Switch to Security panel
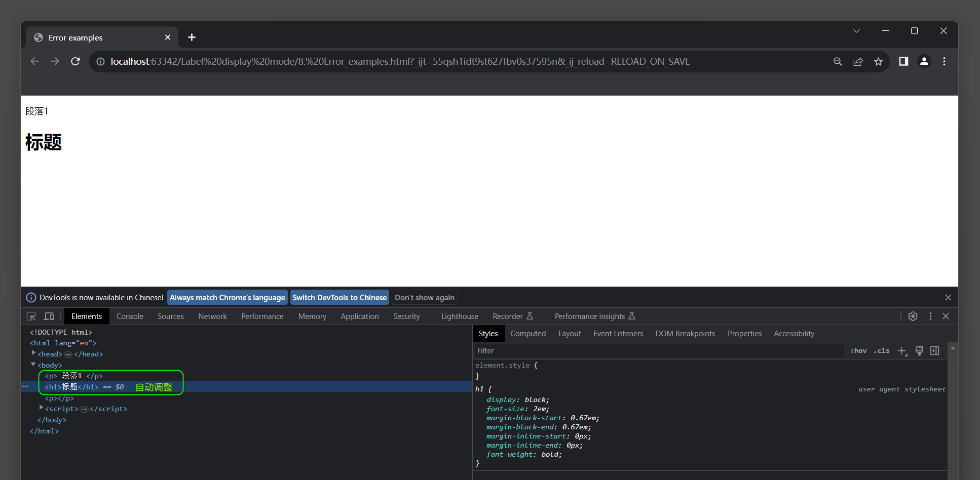Image resolution: width=980 pixels, height=480 pixels. coord(406,316)
